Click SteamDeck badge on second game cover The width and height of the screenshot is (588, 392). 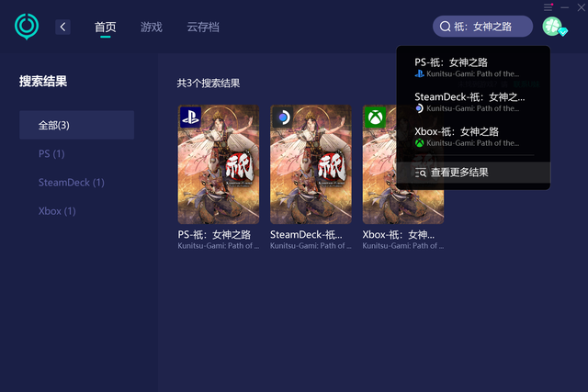pos(283,118)
